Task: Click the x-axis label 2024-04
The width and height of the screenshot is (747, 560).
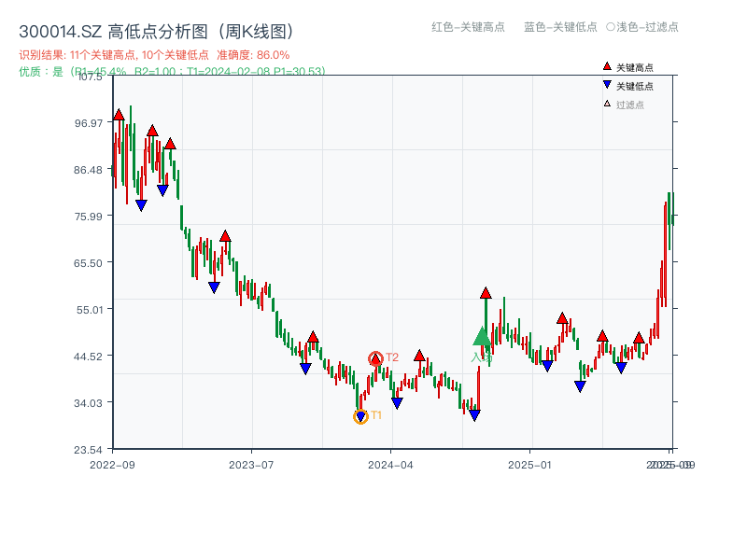Action: tap(390, 465)
